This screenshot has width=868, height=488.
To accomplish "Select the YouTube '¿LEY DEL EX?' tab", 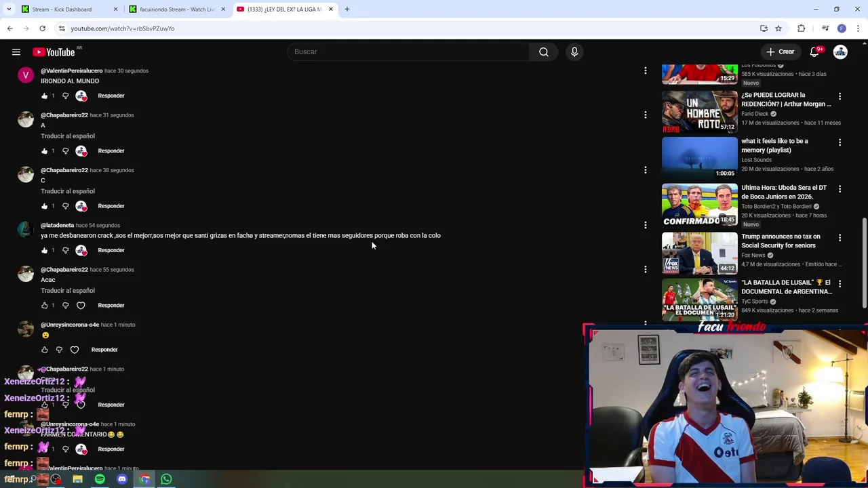I will pyautogui.click(x=283, y=9).
